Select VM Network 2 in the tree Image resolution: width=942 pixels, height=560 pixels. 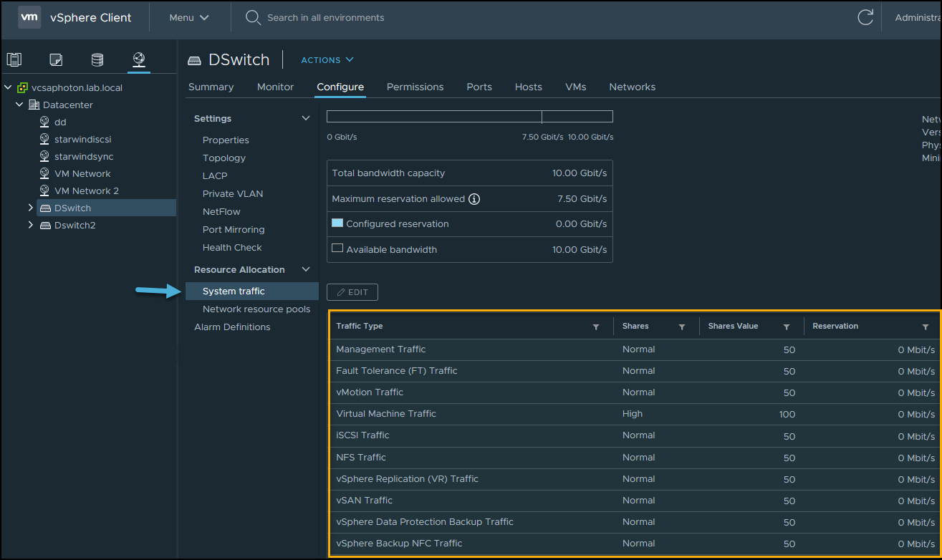(x=87, y=190)
